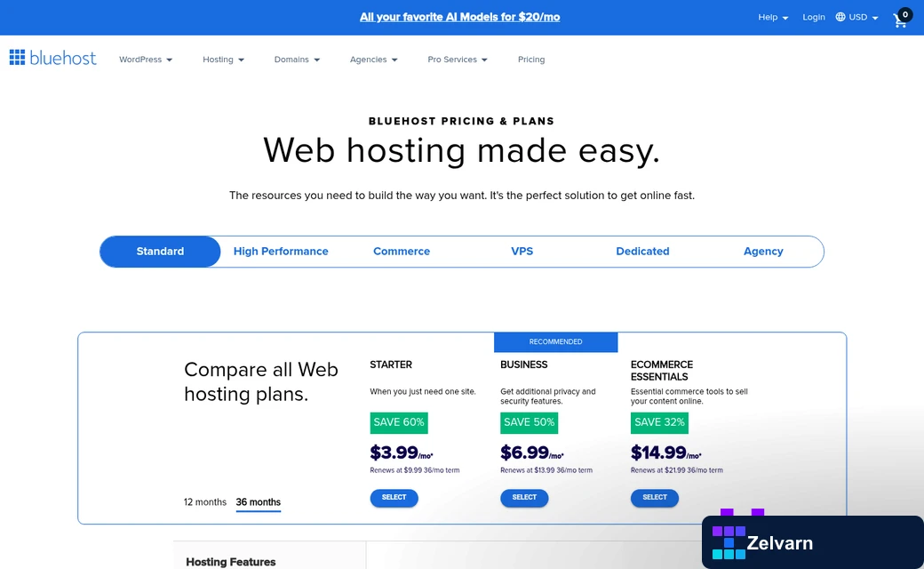Expand the WordPress menu

146,60
